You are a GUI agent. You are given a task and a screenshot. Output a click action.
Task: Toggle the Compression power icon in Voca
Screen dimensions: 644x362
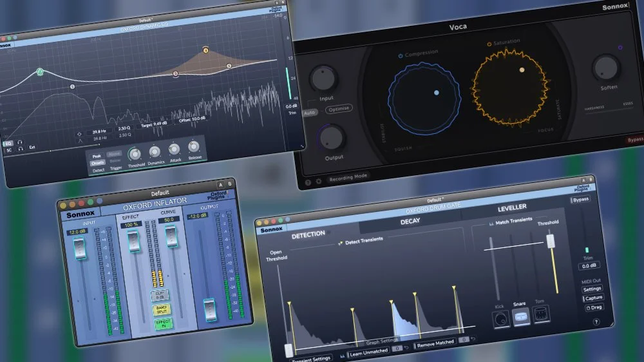pyautogui.click(x=401, y=56)
